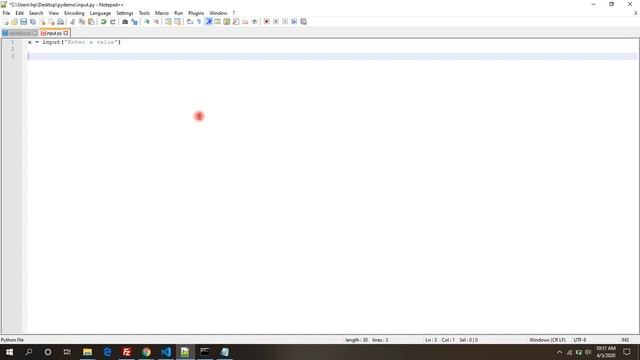Open File Explorer from the taskbar
Image resolution: width=640 pixels, height=360 pixels.
87,352
